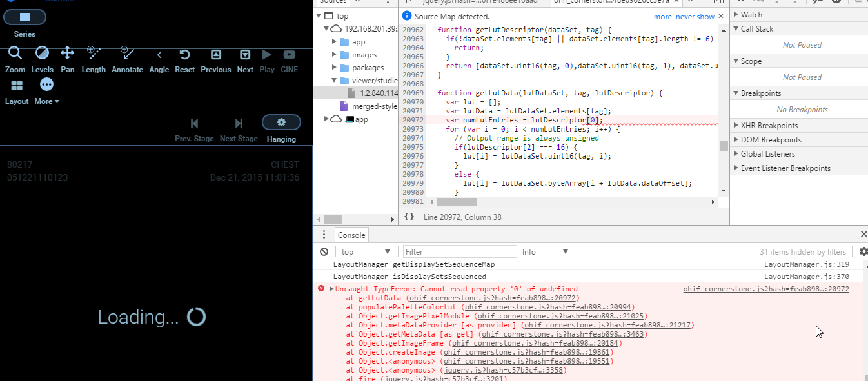This screenshot has height=381, width=868.
Task: Select the Length measurement tool
Action: click(x=94, y=61)
